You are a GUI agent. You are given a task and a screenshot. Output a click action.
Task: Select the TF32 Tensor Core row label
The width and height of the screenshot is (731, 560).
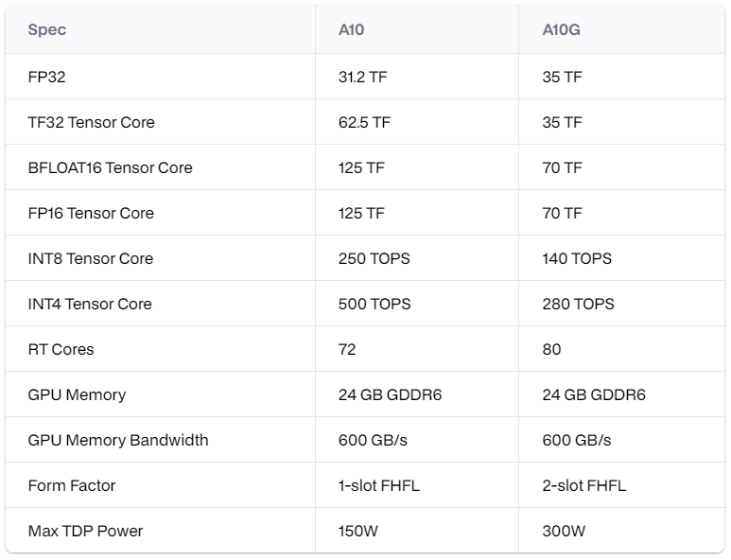(91, 122)
